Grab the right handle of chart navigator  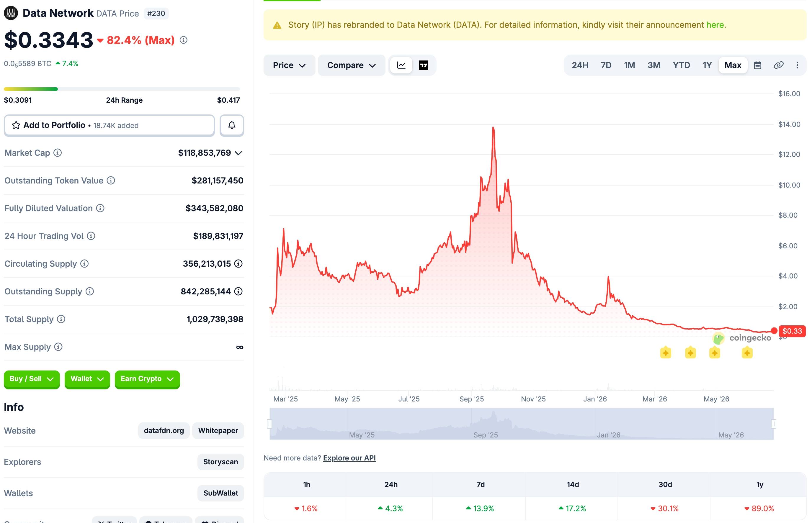[774, 424]
